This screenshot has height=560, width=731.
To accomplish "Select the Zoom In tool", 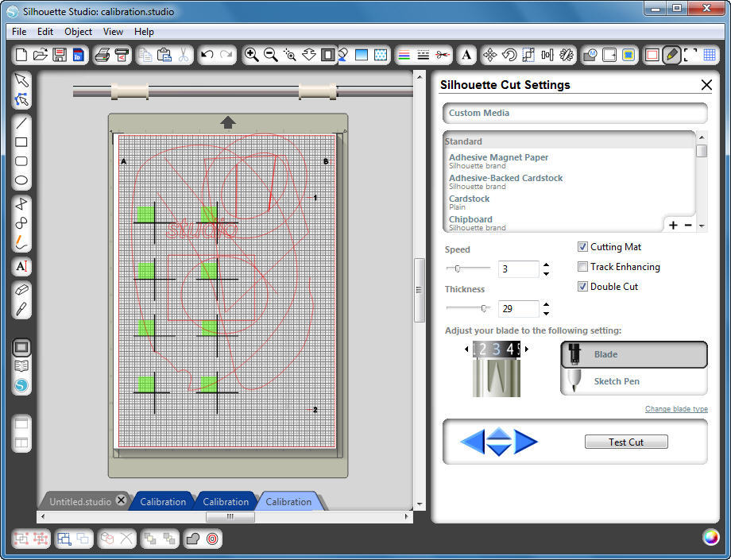I will tap(253, 55).
